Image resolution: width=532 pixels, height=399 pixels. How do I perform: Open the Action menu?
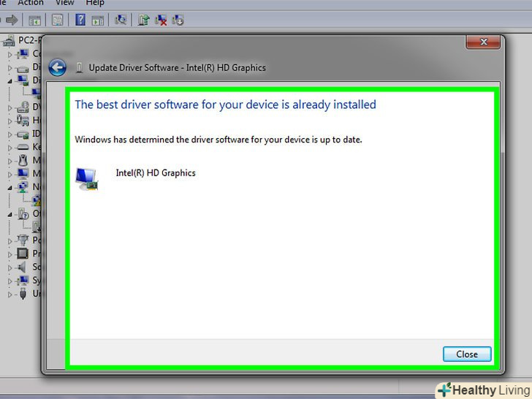(x=31, y=3)
